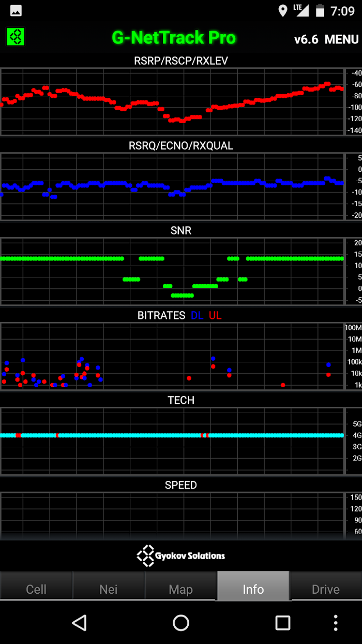
Task: Tap the 2G label on TECH axis
Action: tap(357, 458)
